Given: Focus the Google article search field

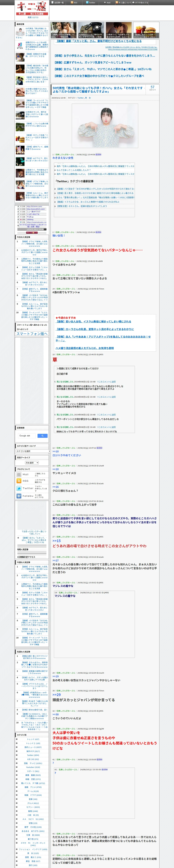Looking at the screenshot, I should 27,436.
